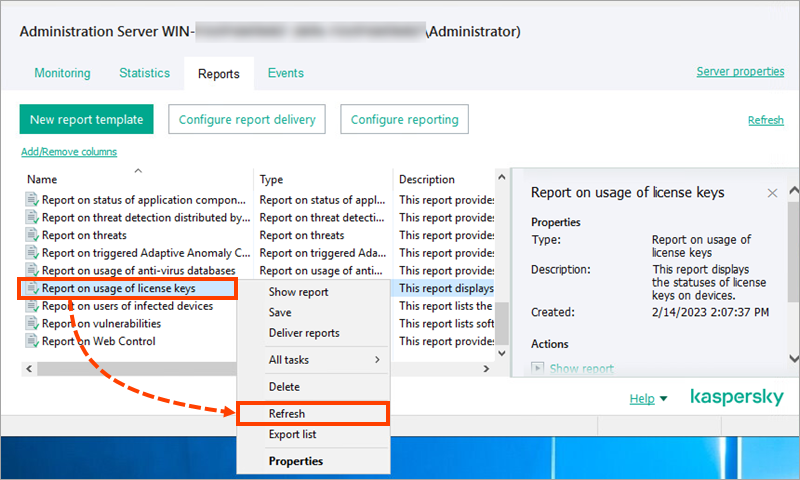Image resolution: width=800 pixels, height=480 pixels.
Task: Open the Server properties link
Action: [x=740, y=71]
